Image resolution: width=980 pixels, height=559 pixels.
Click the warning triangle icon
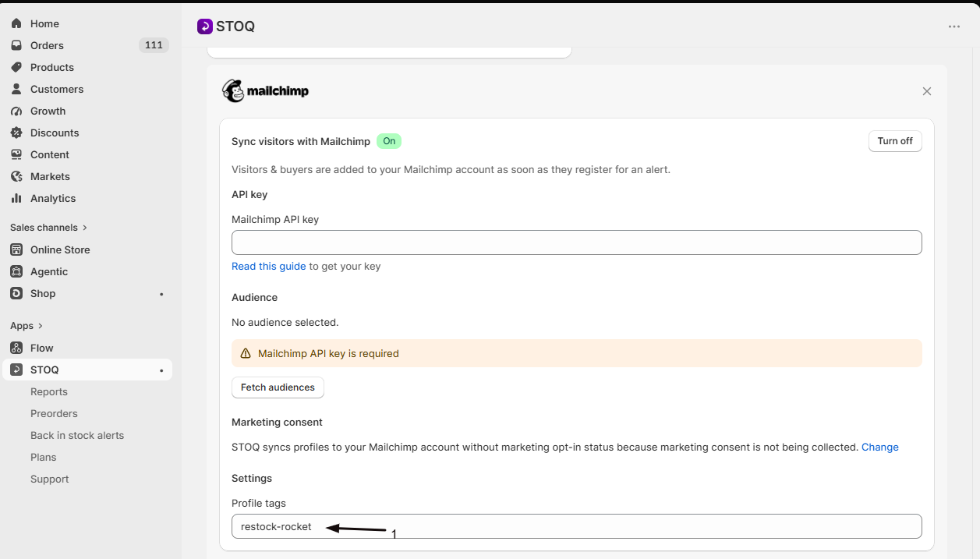246,353
